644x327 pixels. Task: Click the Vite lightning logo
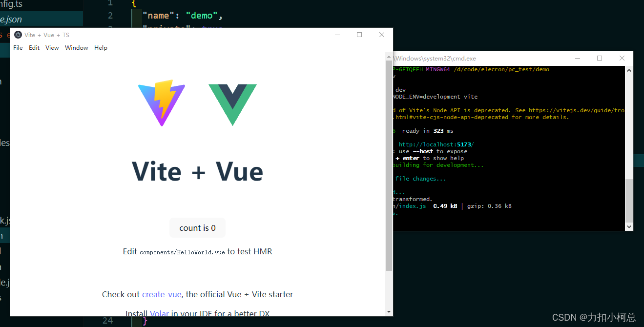tap(162, 103)
